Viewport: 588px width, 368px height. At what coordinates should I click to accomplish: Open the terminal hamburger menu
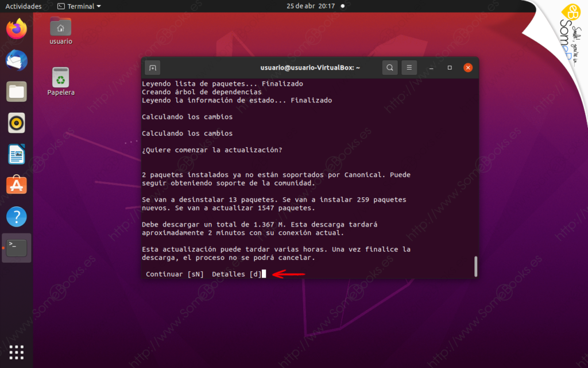(x=409, y=68)
